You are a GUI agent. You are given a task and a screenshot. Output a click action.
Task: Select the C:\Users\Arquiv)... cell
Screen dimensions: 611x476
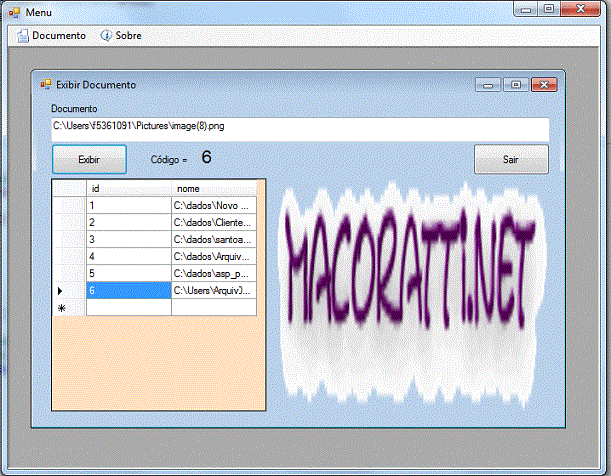214,290
